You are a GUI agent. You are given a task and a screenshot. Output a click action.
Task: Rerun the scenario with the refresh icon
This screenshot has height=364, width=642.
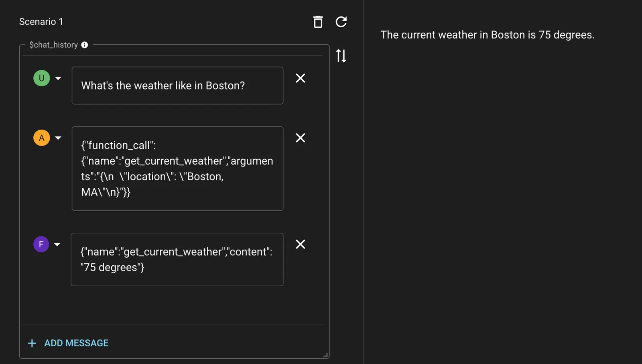[x=341, y=22]
